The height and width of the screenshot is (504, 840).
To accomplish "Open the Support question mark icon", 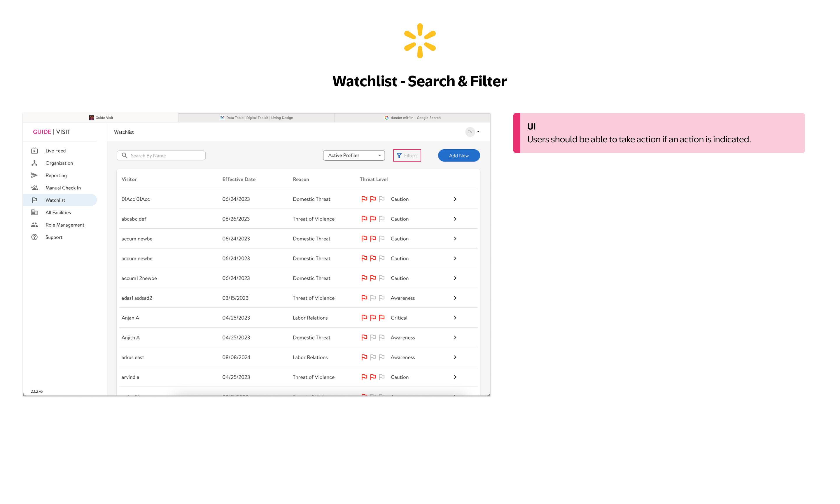I will [34, 237].
